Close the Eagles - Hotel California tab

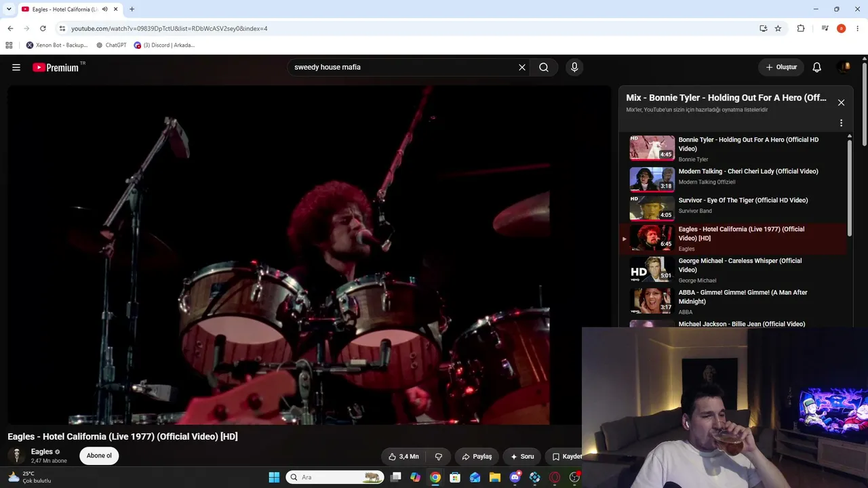116,9
